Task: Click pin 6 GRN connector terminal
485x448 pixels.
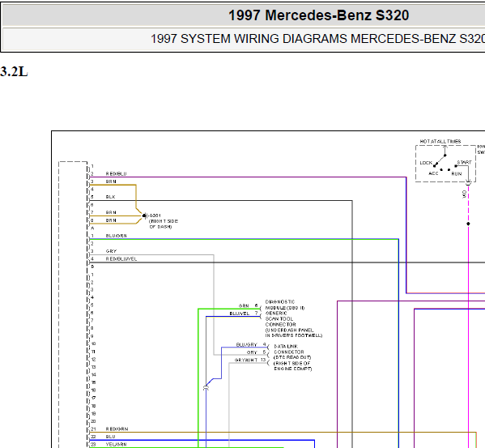Action: pos(259,308)
